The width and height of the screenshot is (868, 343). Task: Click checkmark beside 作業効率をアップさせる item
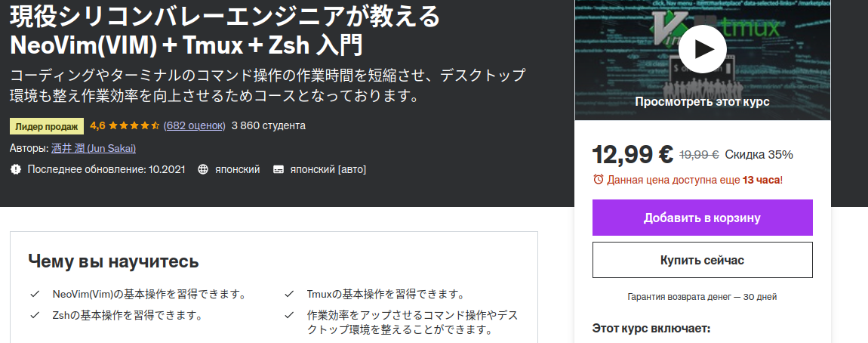click(289, 315)
